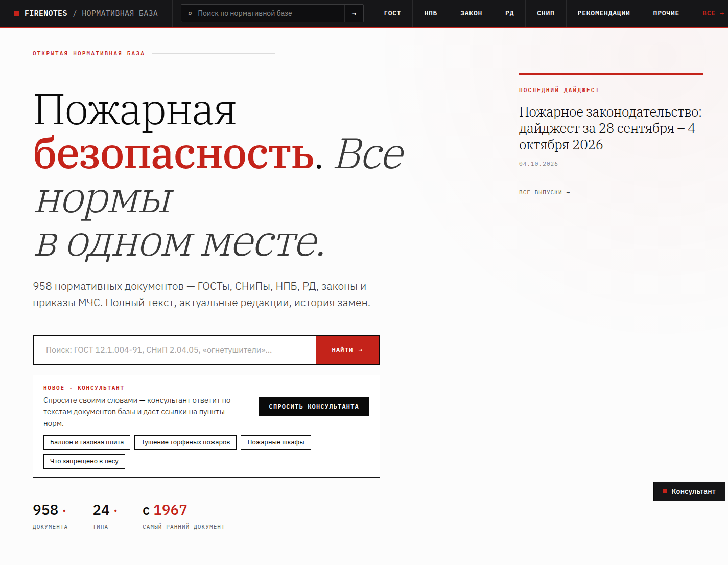Open the ГОСТ menu section
The image size is (728, 565).
point(392,13)
